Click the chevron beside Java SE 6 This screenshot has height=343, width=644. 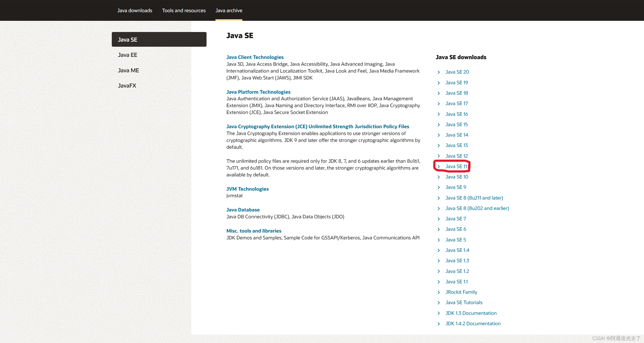point(439,229)
